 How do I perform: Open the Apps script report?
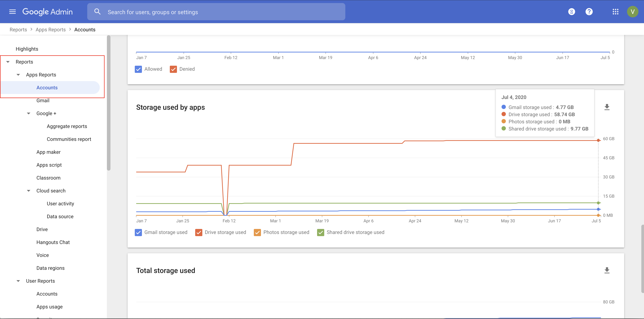point(49,165)
